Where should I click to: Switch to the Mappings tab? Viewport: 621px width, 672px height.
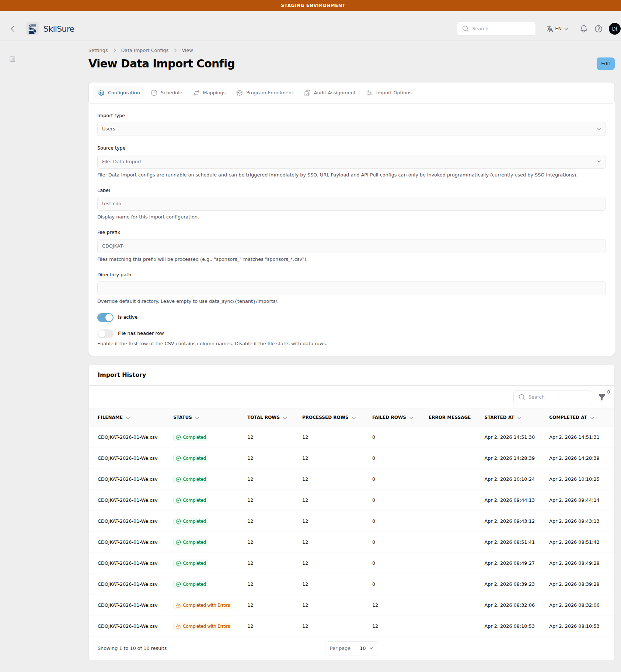click(209, 93)
